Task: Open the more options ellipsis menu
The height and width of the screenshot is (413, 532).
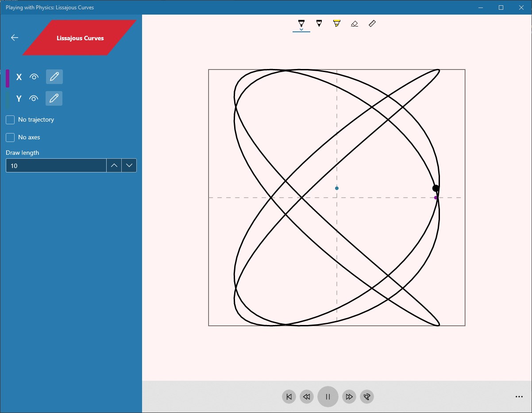Action: pyautogui.click(x=519, y=397)
